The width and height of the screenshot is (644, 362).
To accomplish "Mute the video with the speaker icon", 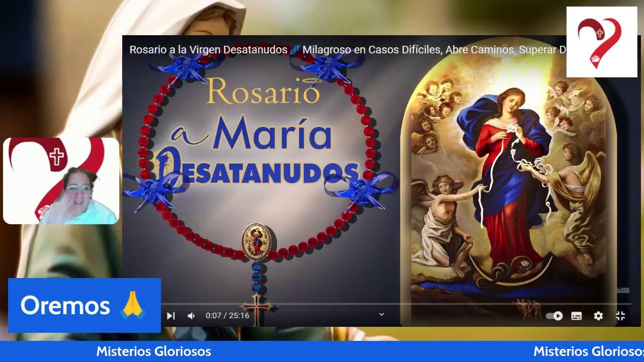I will click(x=191, y=316).
